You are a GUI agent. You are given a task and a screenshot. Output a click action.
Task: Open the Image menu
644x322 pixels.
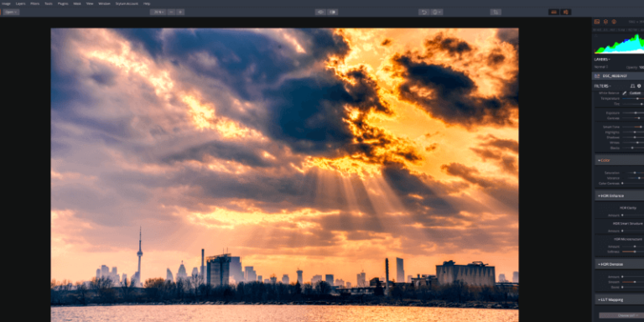pos(6,3)
